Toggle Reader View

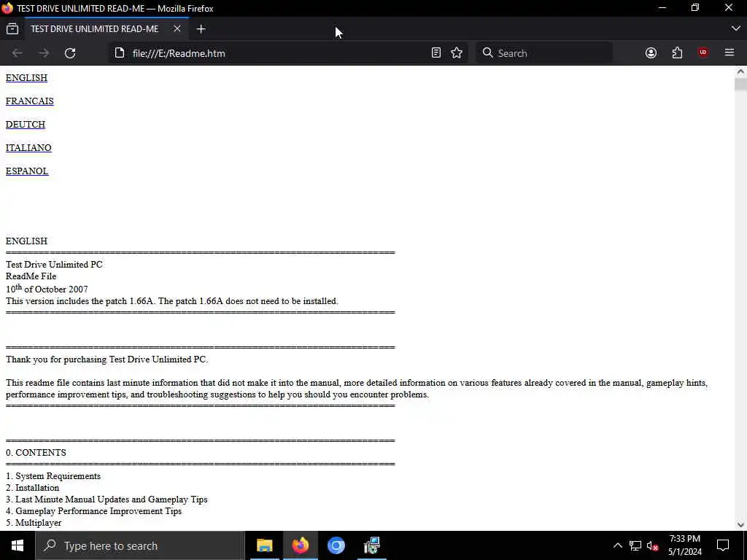(x=436, y=52)
